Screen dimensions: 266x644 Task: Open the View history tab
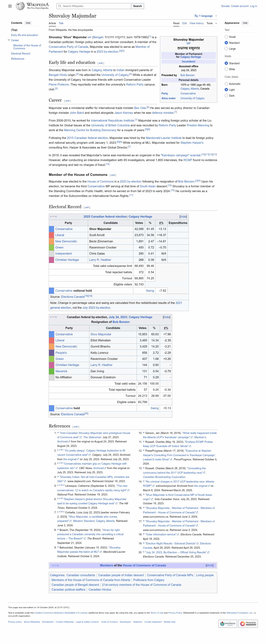coord(197,23)
